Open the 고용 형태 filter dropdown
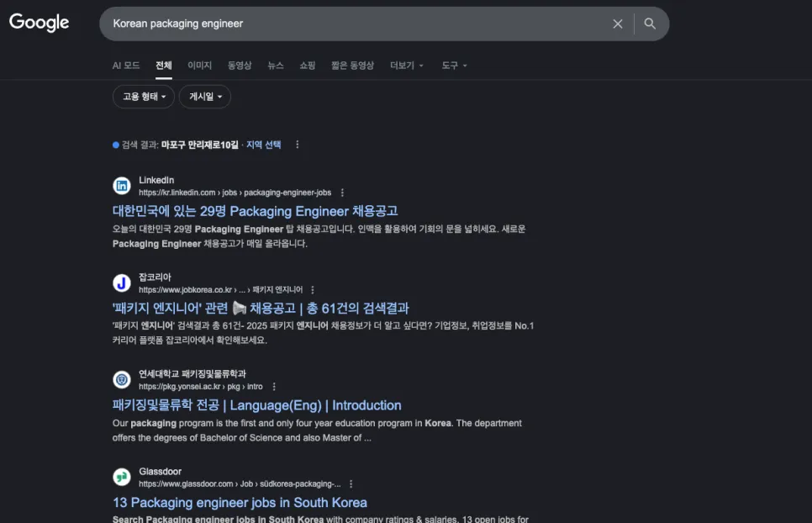The image size is (812, 523). (144, 97)
